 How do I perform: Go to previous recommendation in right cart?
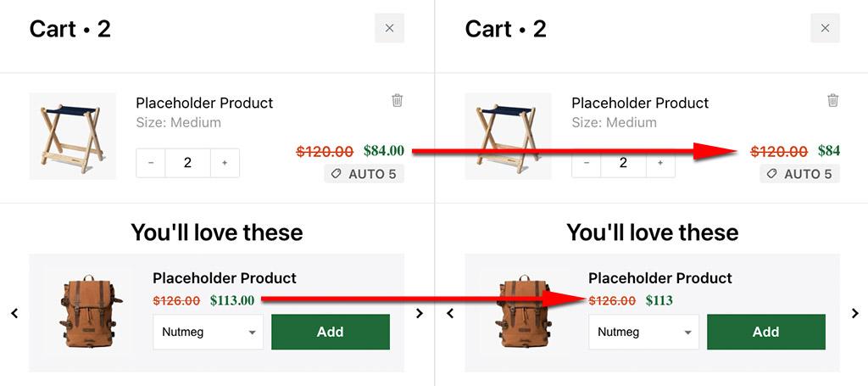pyautogui.click(x=450, y=314)
